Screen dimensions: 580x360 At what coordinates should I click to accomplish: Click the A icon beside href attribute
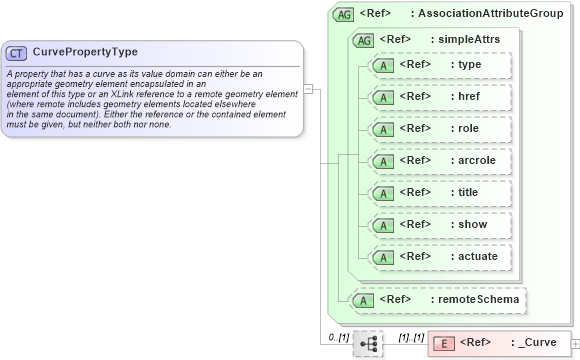pyautogui.click(x=383, y=98)
